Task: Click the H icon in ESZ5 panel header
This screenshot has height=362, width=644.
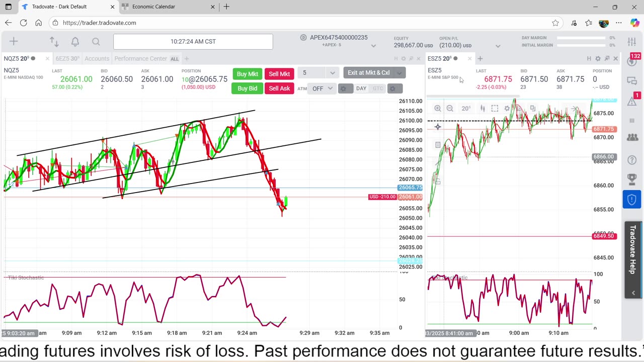Action: pos(589,59)
